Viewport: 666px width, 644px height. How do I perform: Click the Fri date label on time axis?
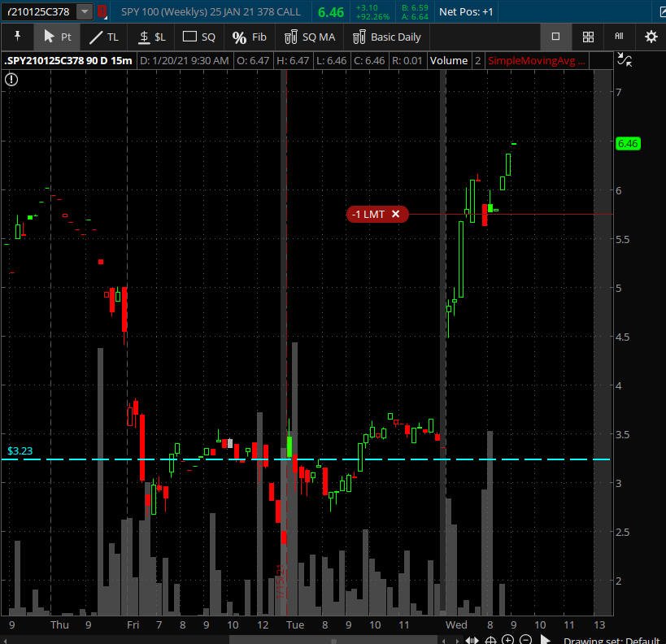[x=133, y=624]
